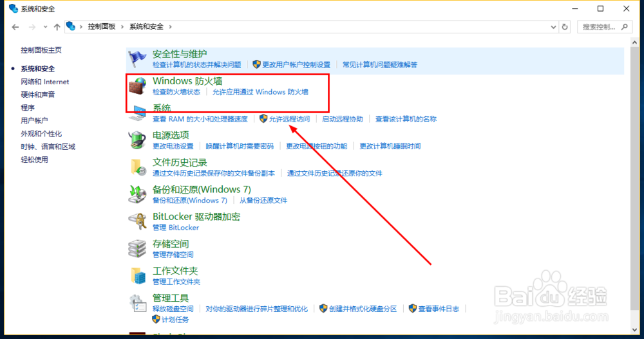The width and height of the screenshot is (644, 339).
Task: Select 用户帐户 category
Action: [x=34, y=121]
